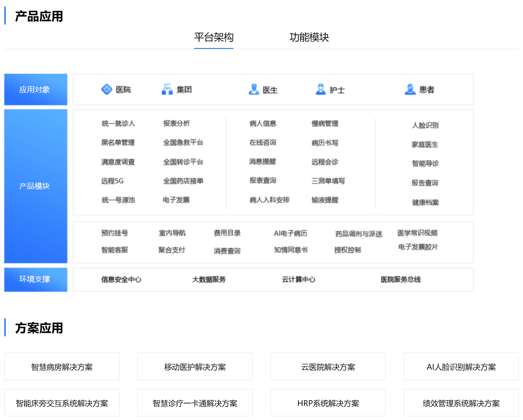This screenshot has width=523, height=420.
Task: Click 人脸识别 in the patient modules
Action: pos(425,125)
